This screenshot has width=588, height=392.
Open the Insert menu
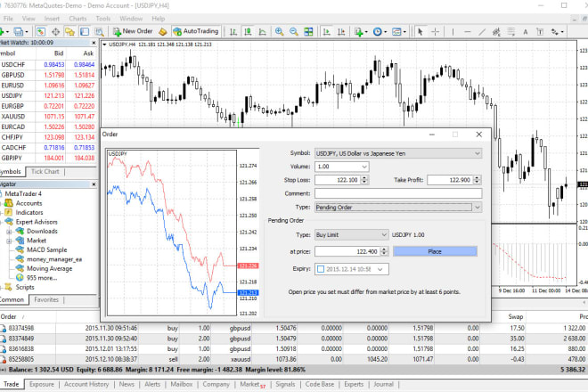(52, 19)
